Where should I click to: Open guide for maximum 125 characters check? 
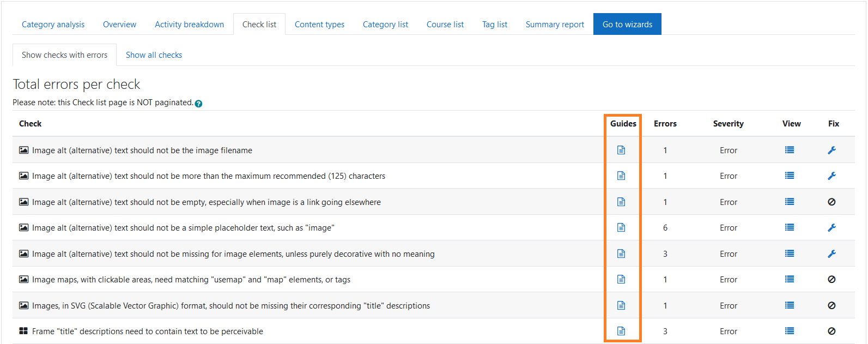(621, 176)
